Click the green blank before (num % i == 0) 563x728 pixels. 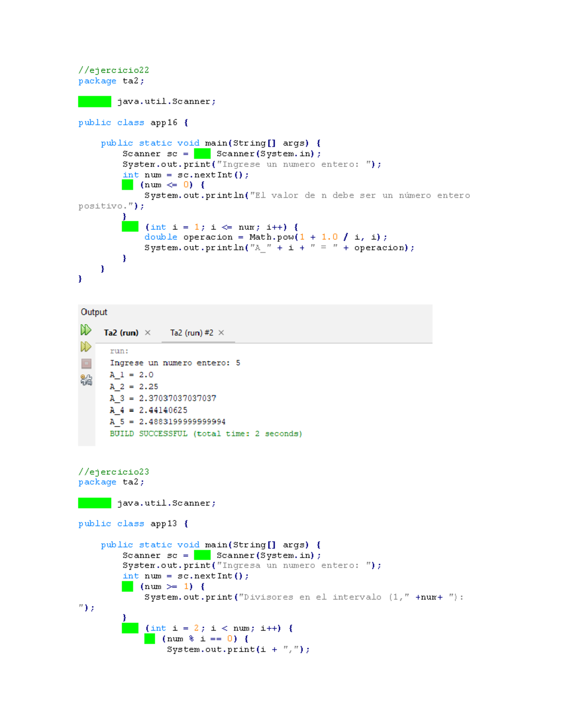pos(150,638)
